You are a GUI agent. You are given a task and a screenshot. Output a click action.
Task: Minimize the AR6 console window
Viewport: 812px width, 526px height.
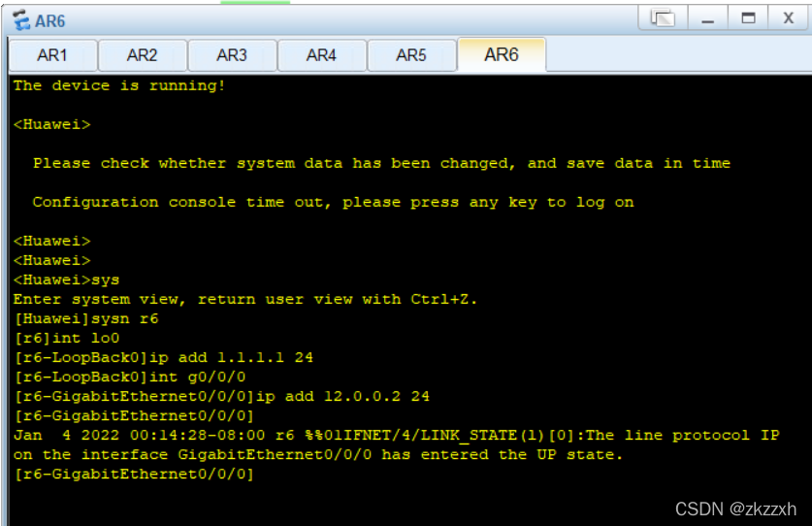pos(708,18)
